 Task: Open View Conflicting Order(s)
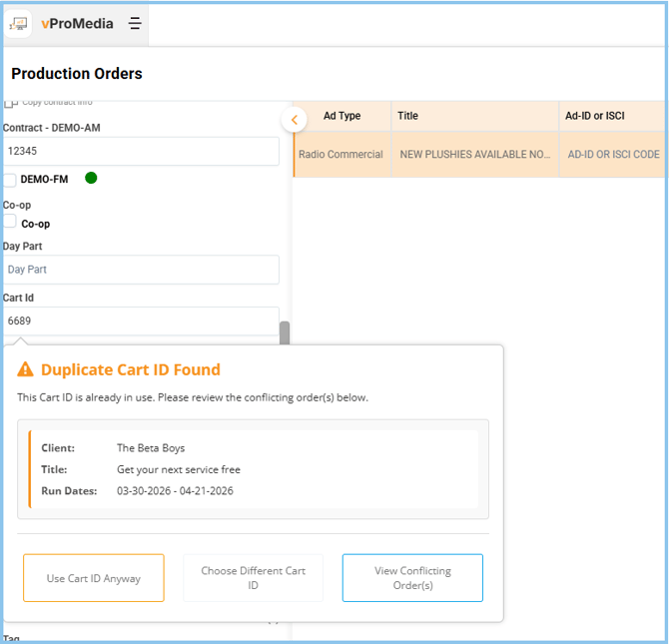[x=412, y=578]
